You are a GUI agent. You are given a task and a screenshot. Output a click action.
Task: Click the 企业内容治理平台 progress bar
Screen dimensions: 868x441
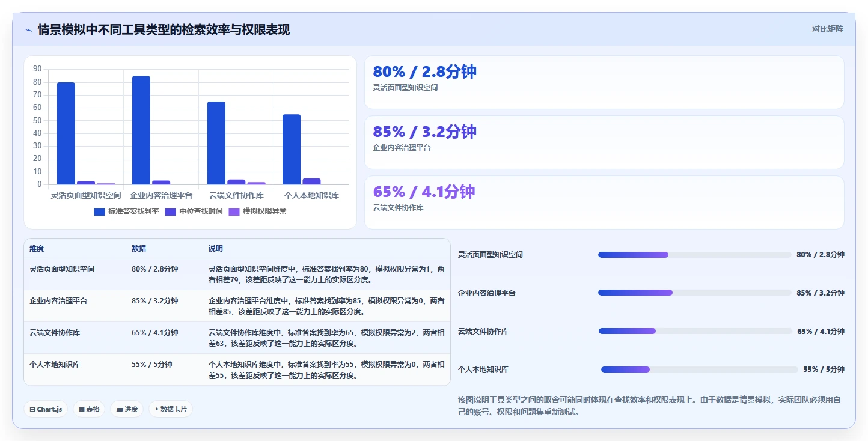(694, 293)
